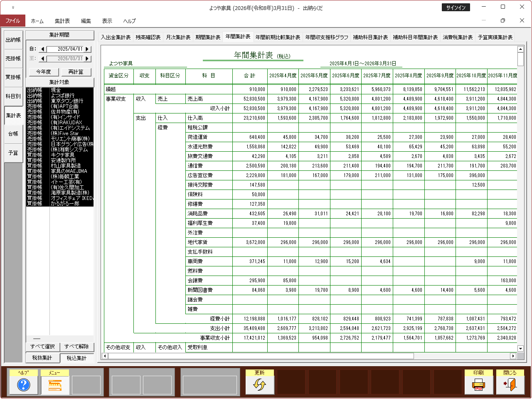Select tax-included aggregation toggle 税込集計
The width and height of the screenshot is (532, 399).
coord(77,358)
